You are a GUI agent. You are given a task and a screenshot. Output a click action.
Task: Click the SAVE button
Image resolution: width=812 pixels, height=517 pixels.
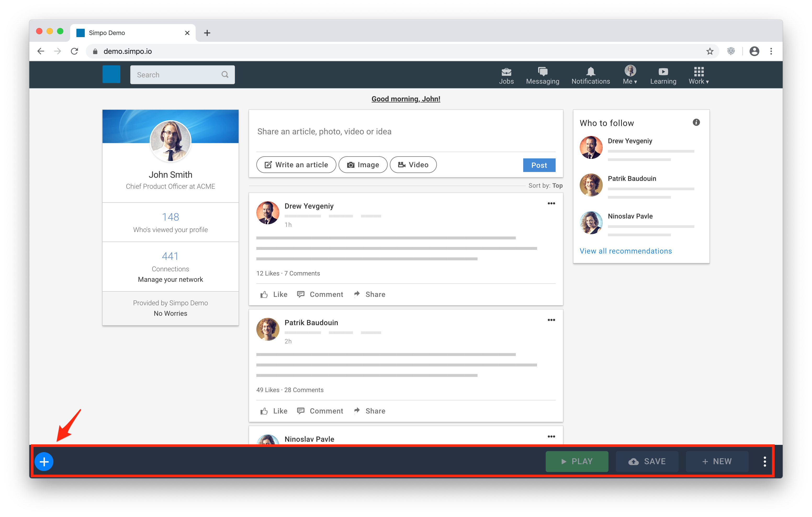[x=647, y=461]
